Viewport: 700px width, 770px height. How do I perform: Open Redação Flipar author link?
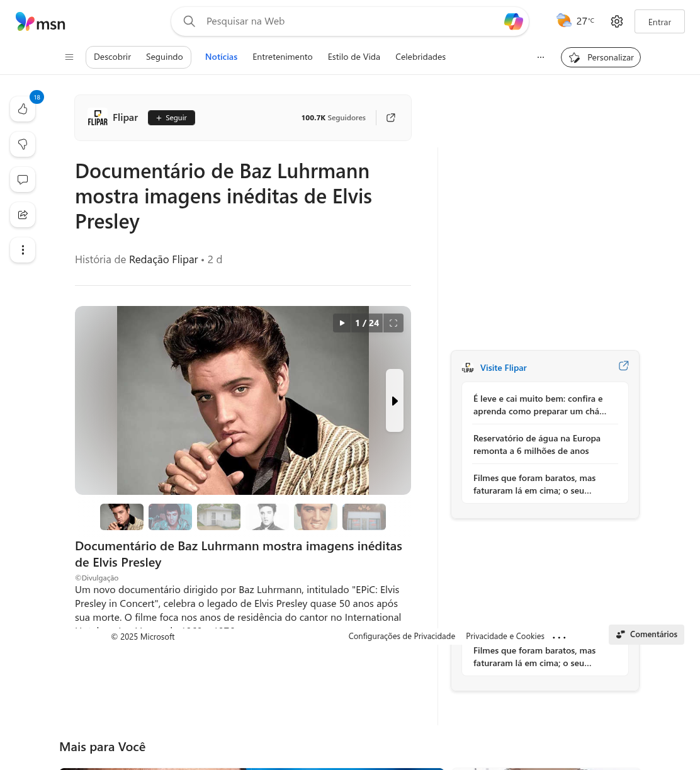164,259
